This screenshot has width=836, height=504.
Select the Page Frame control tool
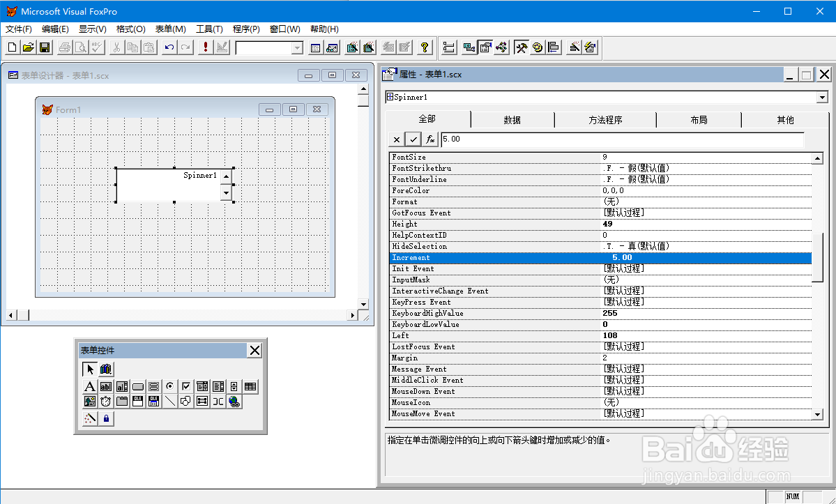121,401
